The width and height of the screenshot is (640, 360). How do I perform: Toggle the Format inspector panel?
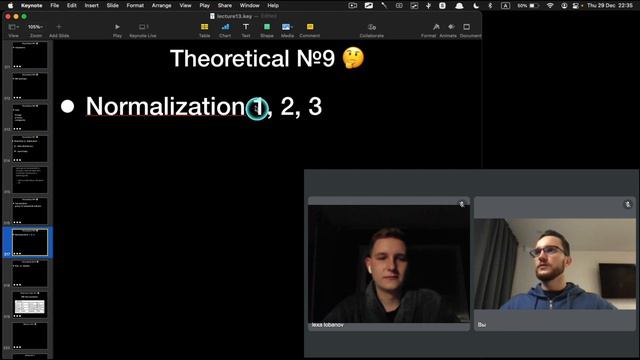point(436,27)
